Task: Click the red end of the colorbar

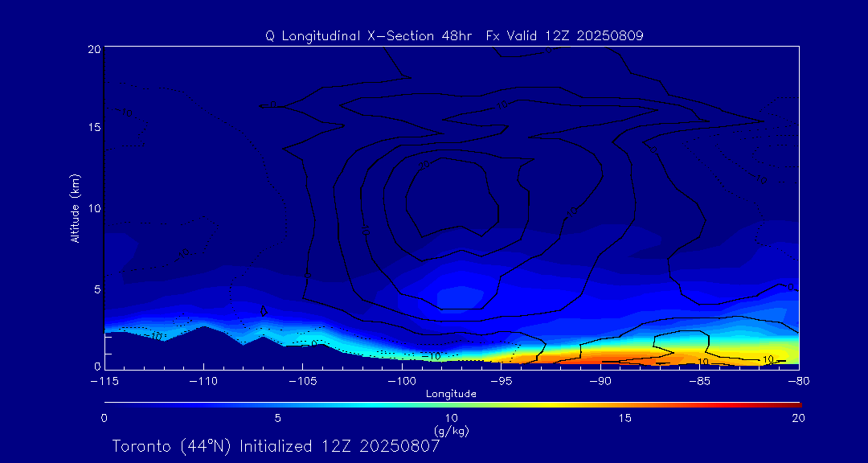Action: point(794,404)
